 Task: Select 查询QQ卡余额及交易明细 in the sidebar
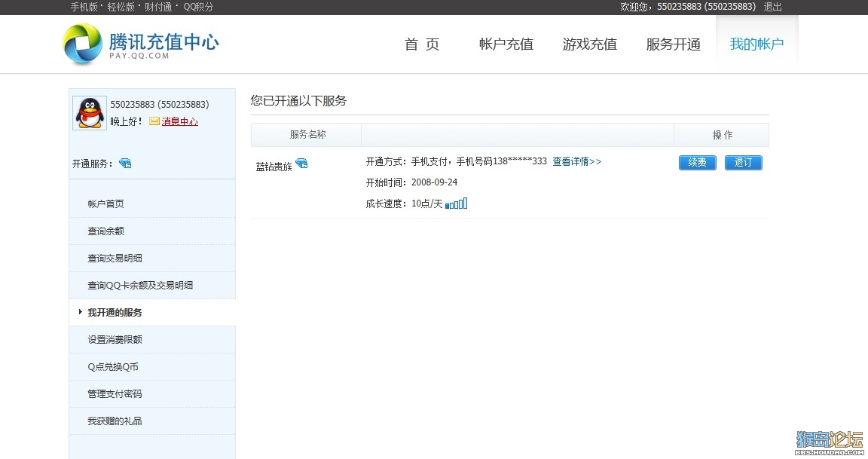coord(152,285)
